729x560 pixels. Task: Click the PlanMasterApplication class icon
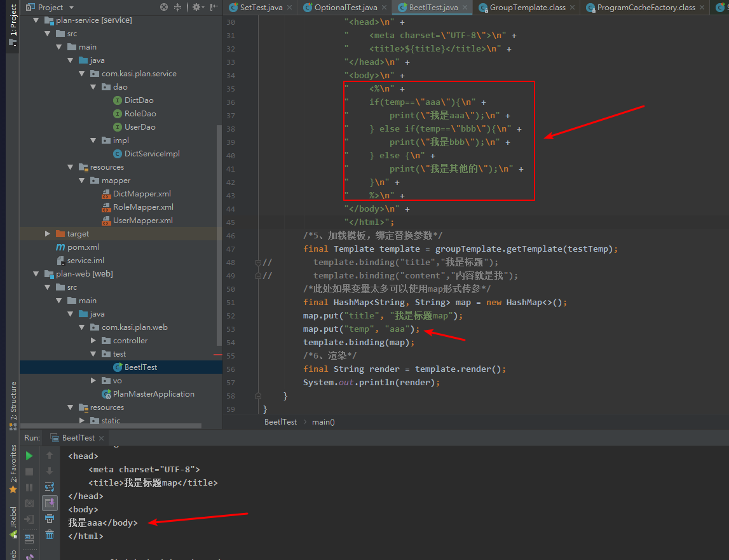click(x=107, y=394)
